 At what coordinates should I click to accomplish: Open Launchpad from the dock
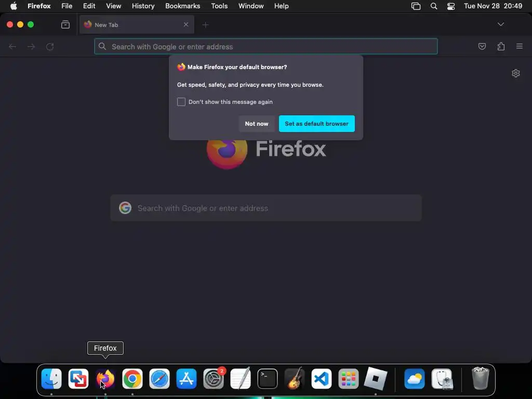(x=349, y=379)
